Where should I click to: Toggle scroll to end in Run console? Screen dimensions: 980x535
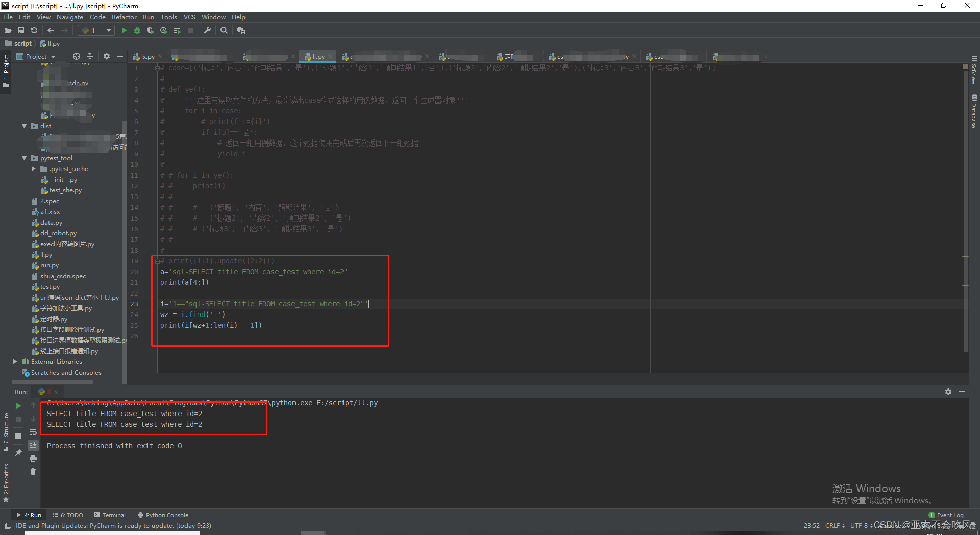click(x=33, y=445)
